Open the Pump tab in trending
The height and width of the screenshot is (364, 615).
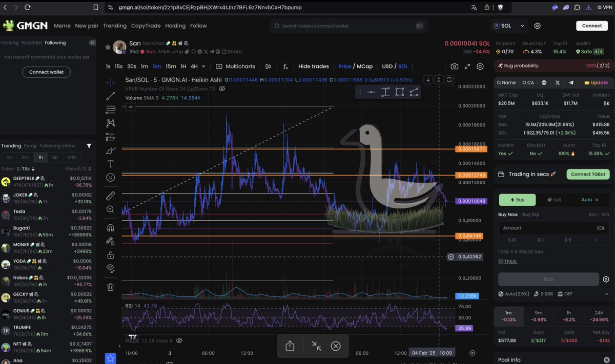tap(30, 146)
